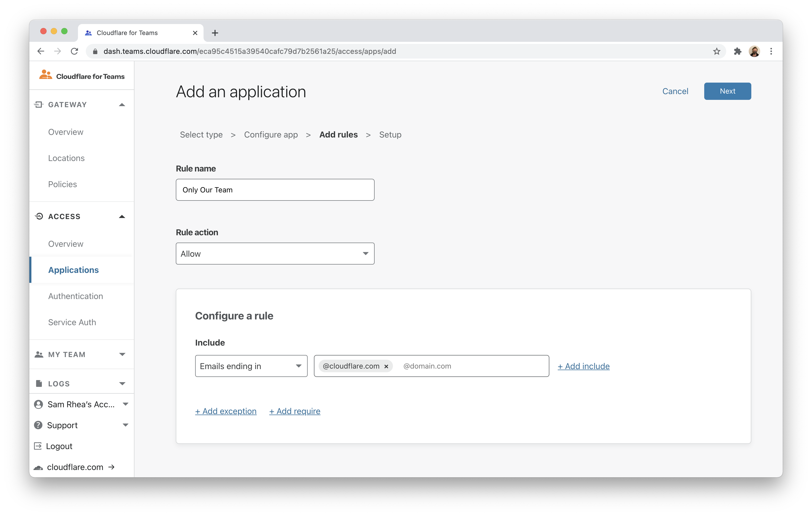
Task: Open new browser tab with plus
Action: tap(215, 33)
